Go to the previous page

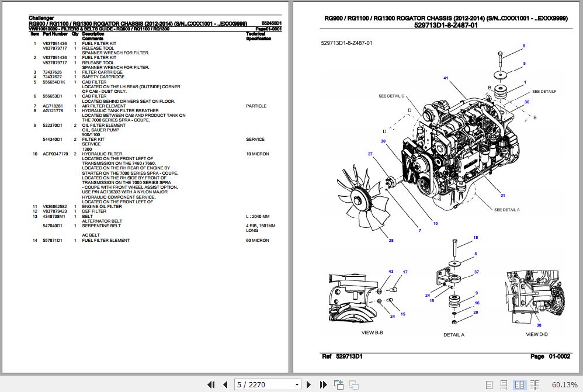(x=225, y=384)
